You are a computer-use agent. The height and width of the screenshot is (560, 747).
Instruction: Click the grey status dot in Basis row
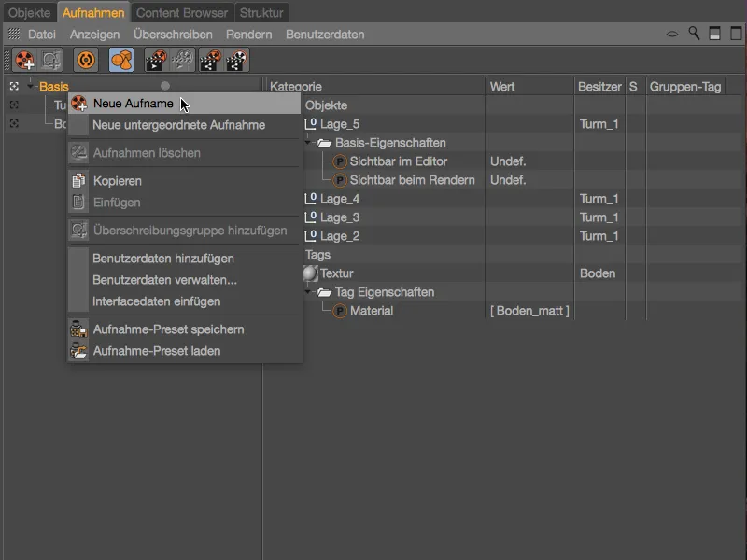coord(165,86)
